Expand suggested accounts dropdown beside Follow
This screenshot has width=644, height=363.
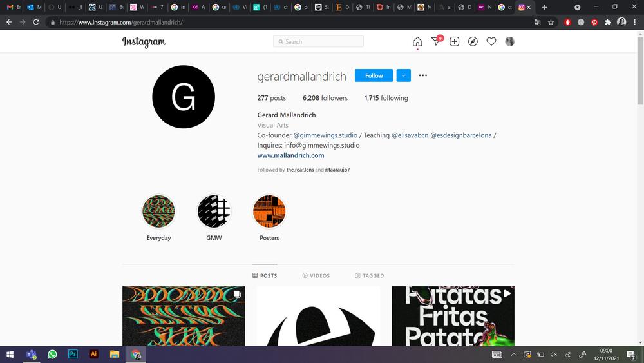(x=403, y=75)
